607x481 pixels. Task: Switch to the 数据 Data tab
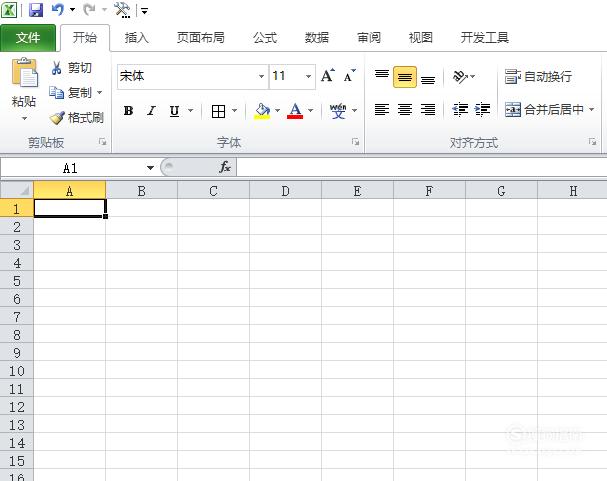[x=317, y=38]
